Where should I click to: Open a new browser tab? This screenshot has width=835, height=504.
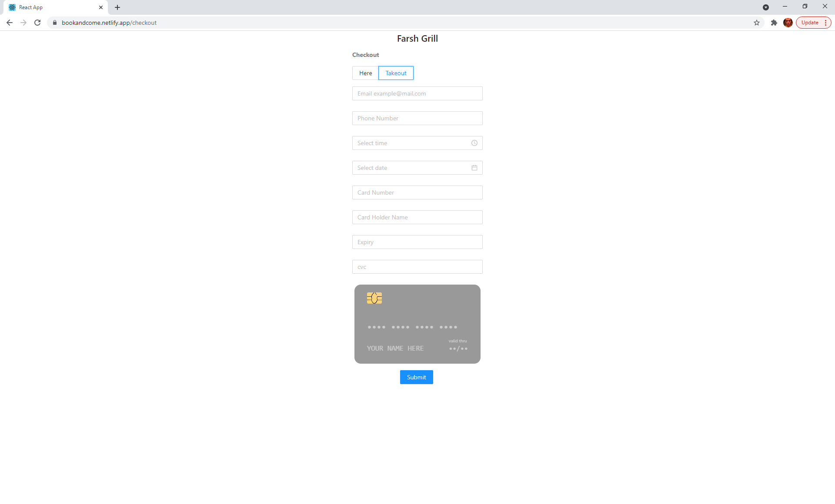[117, 7]
